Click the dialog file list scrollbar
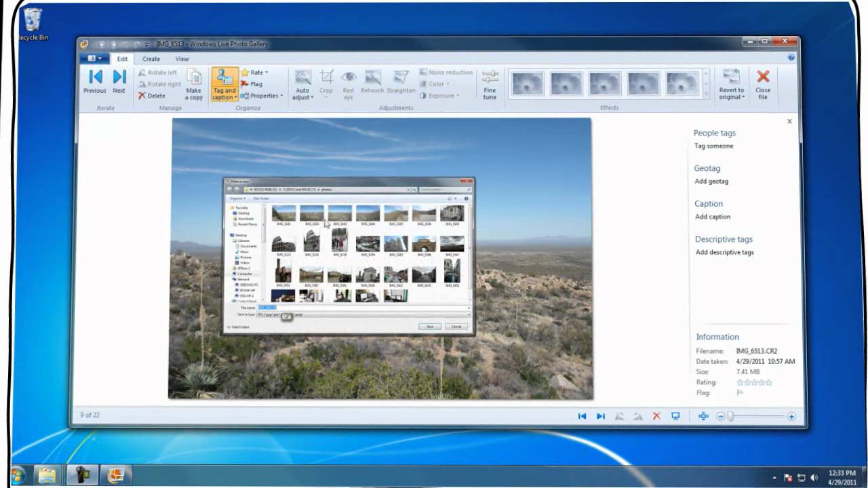This screenshot has width=868, height=488. click(471, 253)
